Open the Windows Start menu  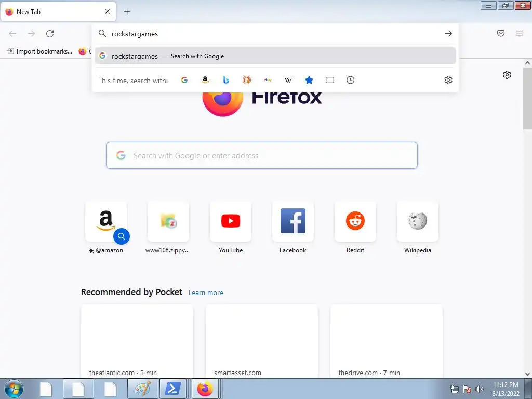(x=14, y=389)
